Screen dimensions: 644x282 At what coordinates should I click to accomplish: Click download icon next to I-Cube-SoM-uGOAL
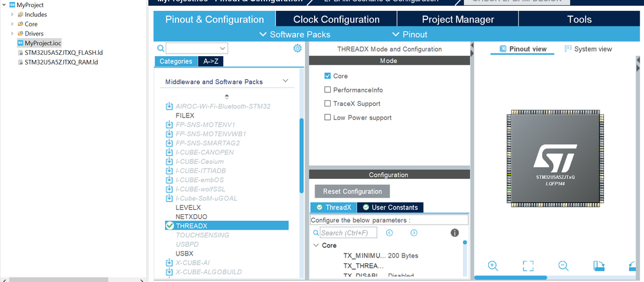[169, 198]
